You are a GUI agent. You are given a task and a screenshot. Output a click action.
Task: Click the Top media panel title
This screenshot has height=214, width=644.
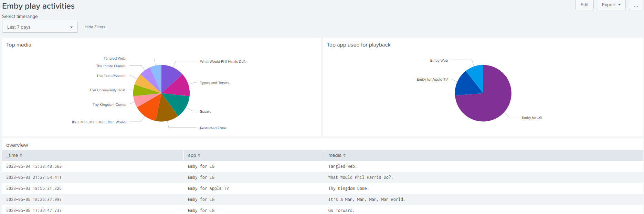(x=19, y=45)
